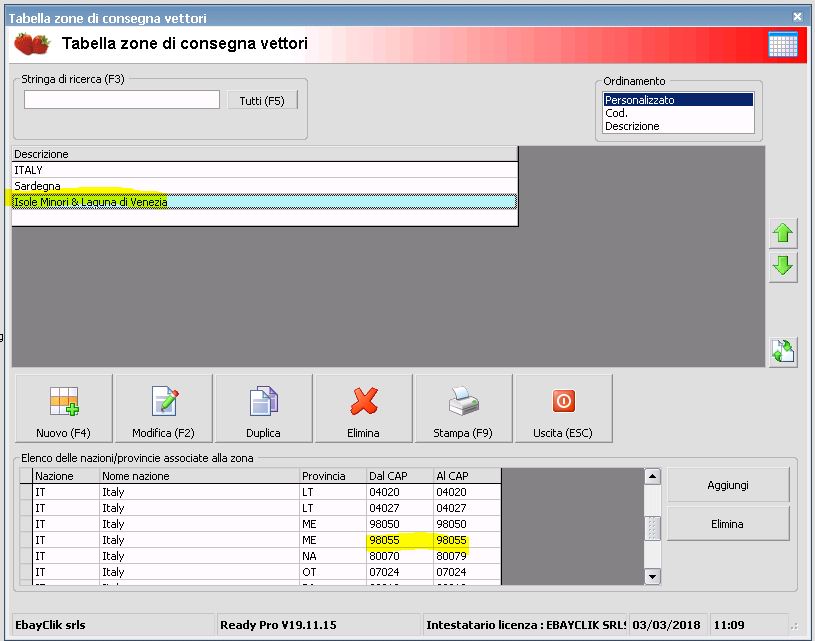Click the refresh document icon at right
The height and width of the screenshot is (641, 815).
click(783, 351)
